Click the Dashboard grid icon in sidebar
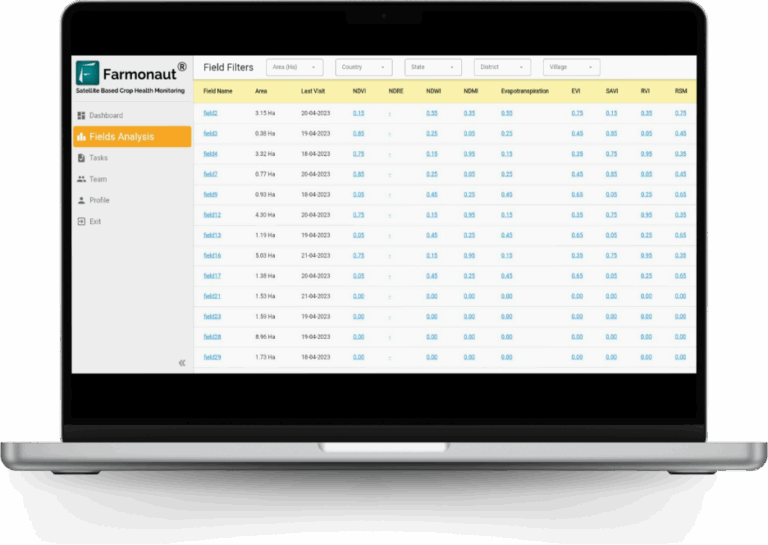Viewport: 768px width, 545px height. tap(81, 116)
